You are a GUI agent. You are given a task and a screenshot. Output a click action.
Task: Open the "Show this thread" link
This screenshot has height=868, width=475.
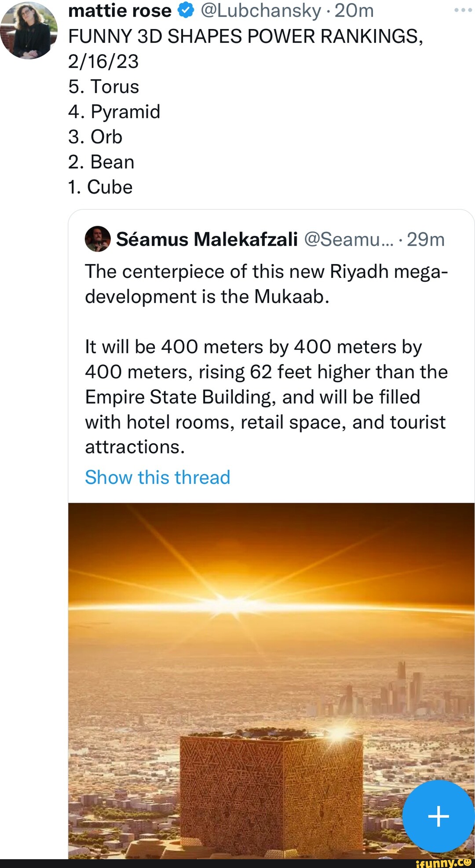point(157,477)
